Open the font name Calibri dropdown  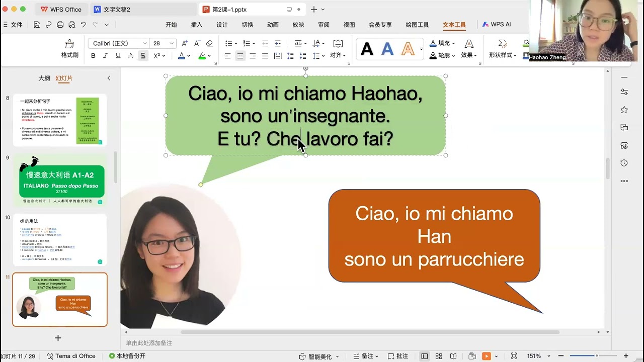coord(145,43)
